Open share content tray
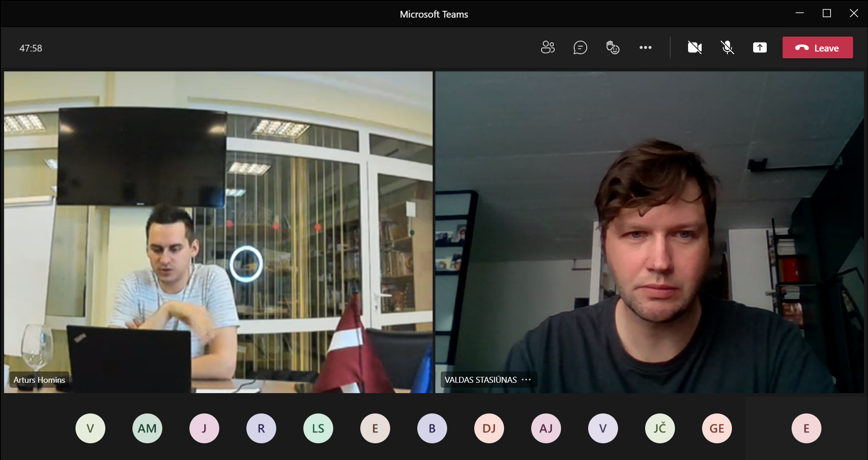The height and width of the screenshot is (460, 868). (760, 47)
